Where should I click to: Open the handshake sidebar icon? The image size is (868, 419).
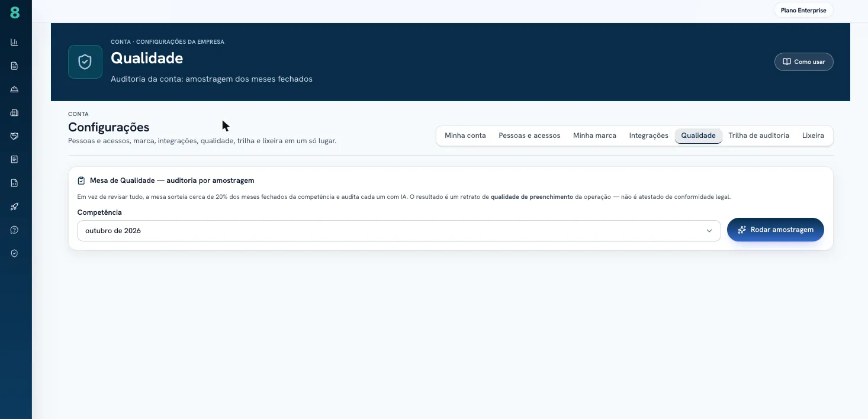(x=14, y=136)
